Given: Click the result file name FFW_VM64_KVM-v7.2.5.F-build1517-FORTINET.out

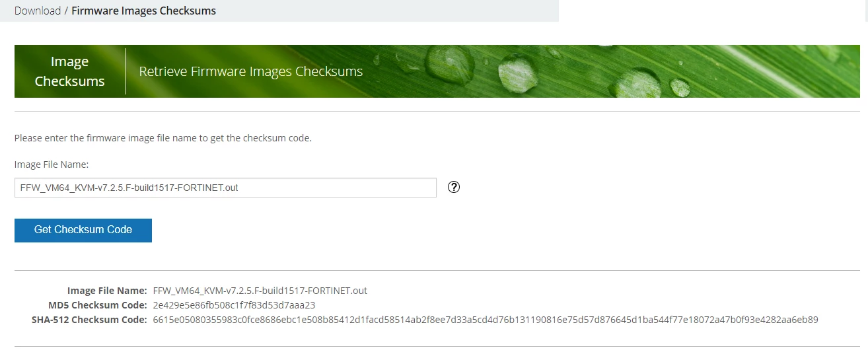Looking at the screenshot, I should pyautogui.click(x=260, y=291).
